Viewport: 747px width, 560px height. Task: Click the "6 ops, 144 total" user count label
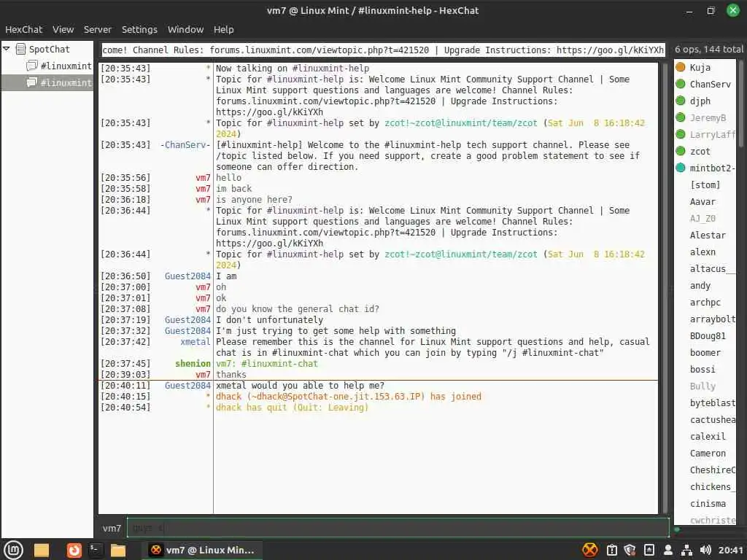708,49
